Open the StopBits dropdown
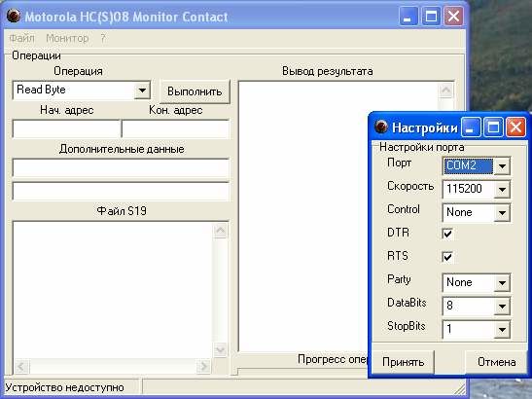 [x=502, y=329]
